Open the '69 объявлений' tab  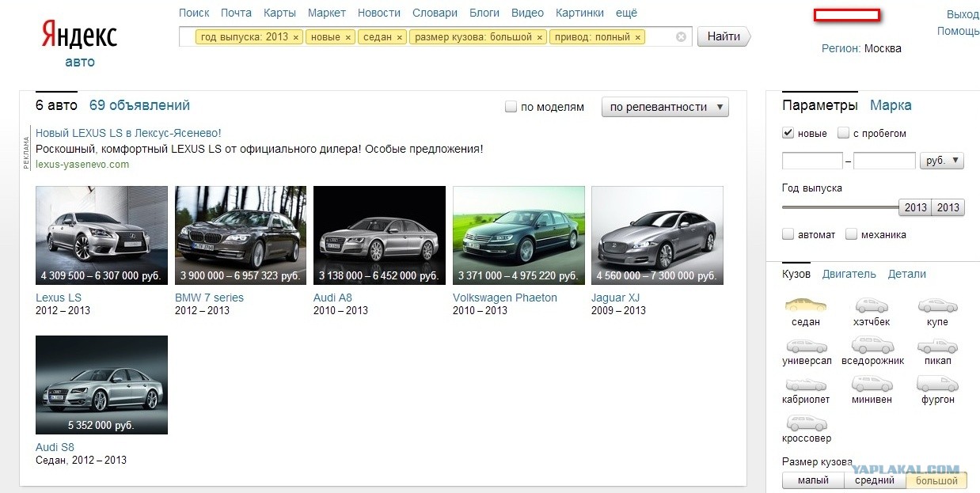[139, 105]
